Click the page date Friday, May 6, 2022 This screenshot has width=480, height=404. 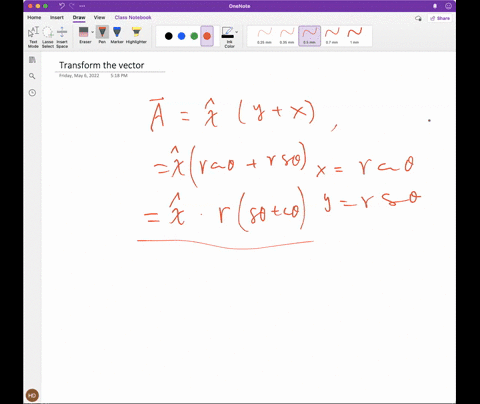tap(79, 76)
